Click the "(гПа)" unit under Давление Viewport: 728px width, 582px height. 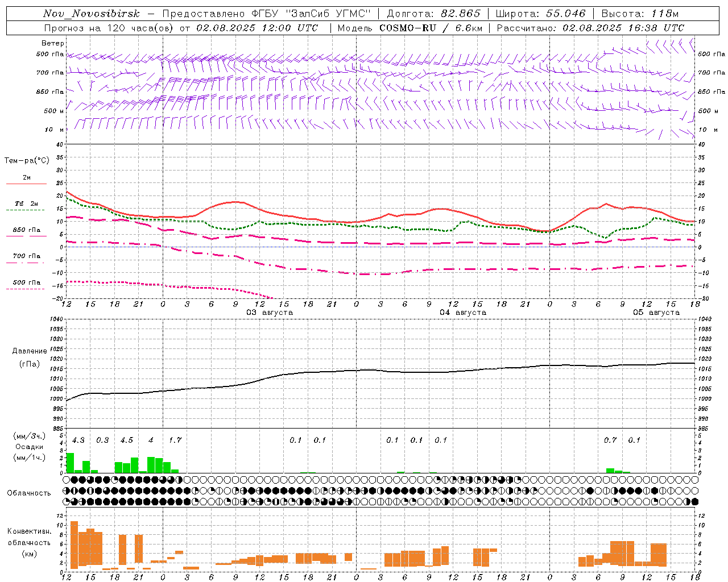pos(30,364)
